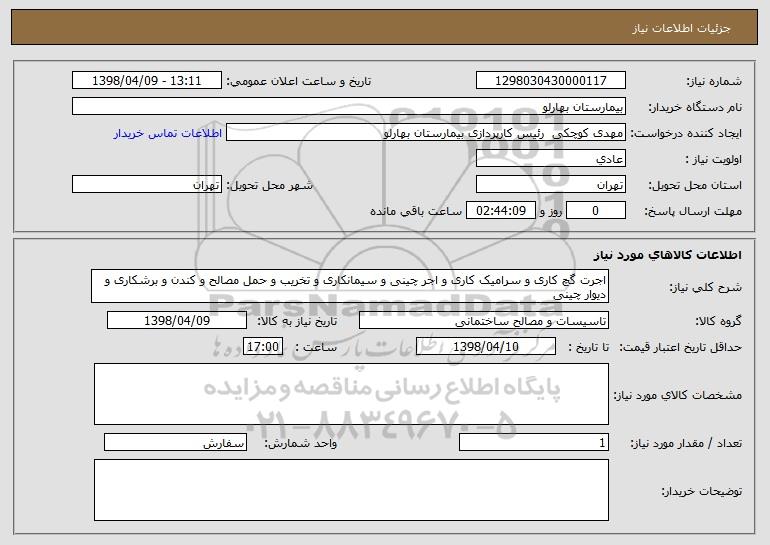Click the remaining days field showing 0

(596, 211)
